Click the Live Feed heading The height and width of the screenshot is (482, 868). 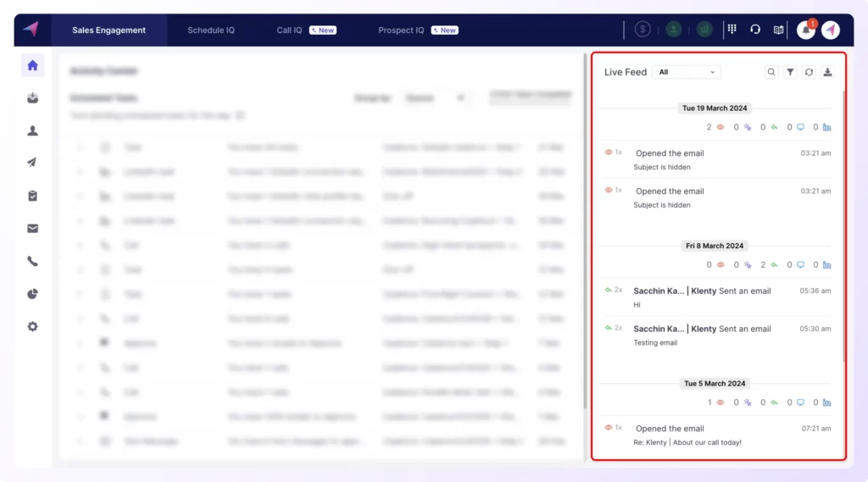pos(625,72)
